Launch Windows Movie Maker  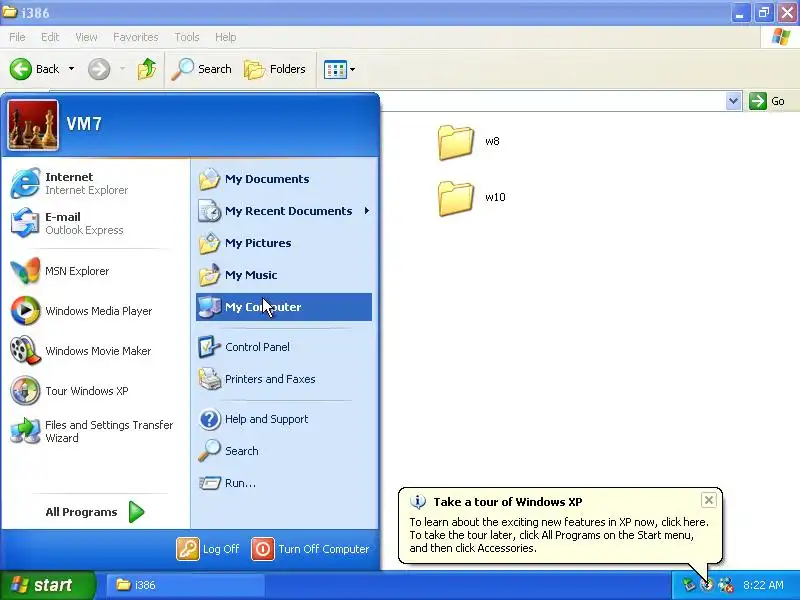(x=94, y=351)
